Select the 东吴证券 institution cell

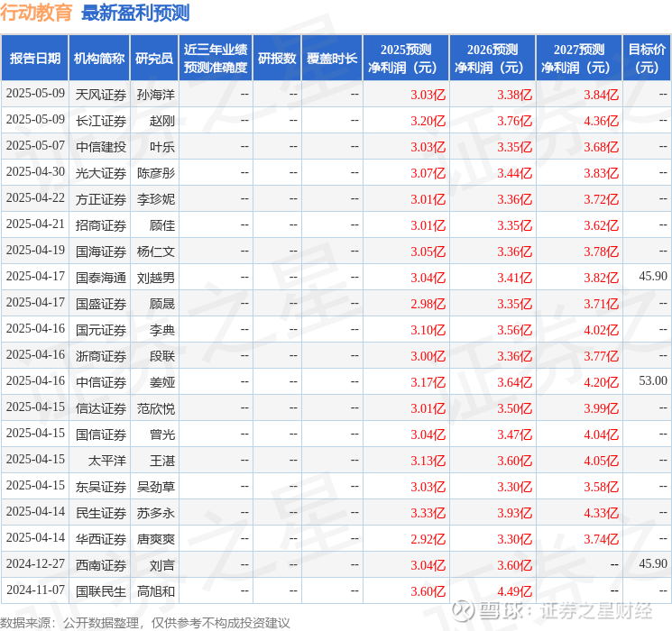click(101, 487)
